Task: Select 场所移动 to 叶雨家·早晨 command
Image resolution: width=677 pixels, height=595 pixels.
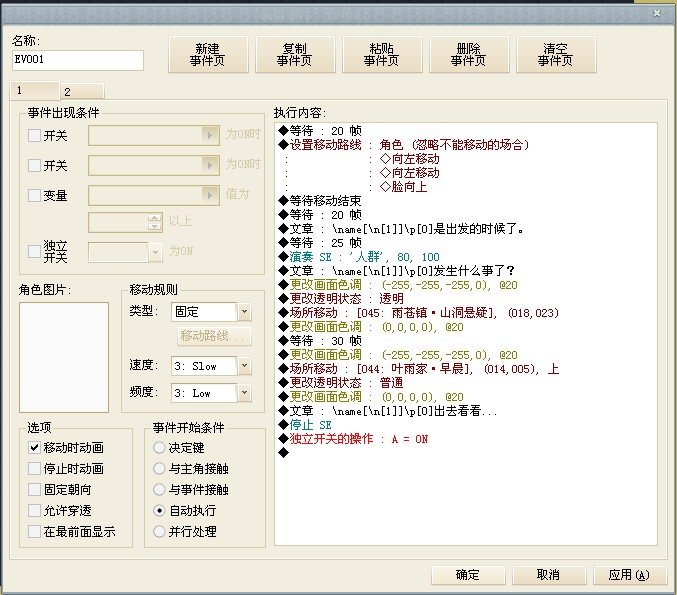Action: [419, 369]
